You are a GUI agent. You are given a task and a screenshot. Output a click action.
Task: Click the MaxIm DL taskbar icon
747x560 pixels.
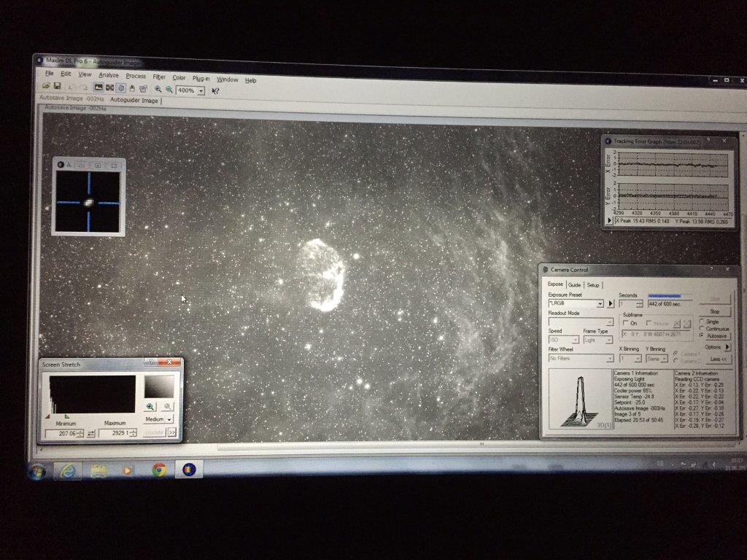click(189, 470)
